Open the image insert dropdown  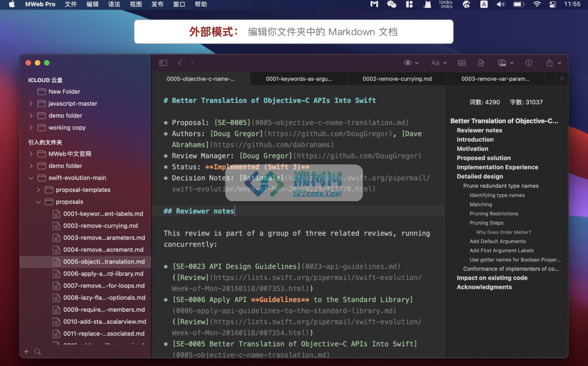pyautogui.click(x=506, y=63)
